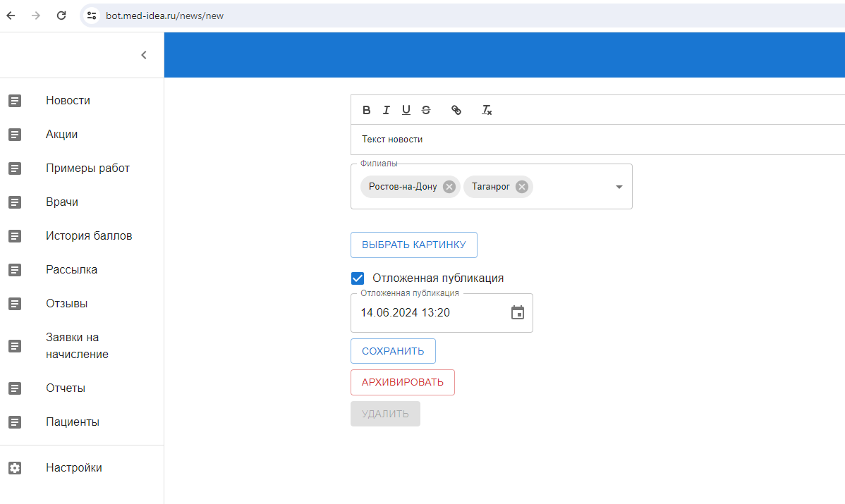Click the icon beside Заявки на начисление
The width and height of the screenshot is (845, 504).
15,345
